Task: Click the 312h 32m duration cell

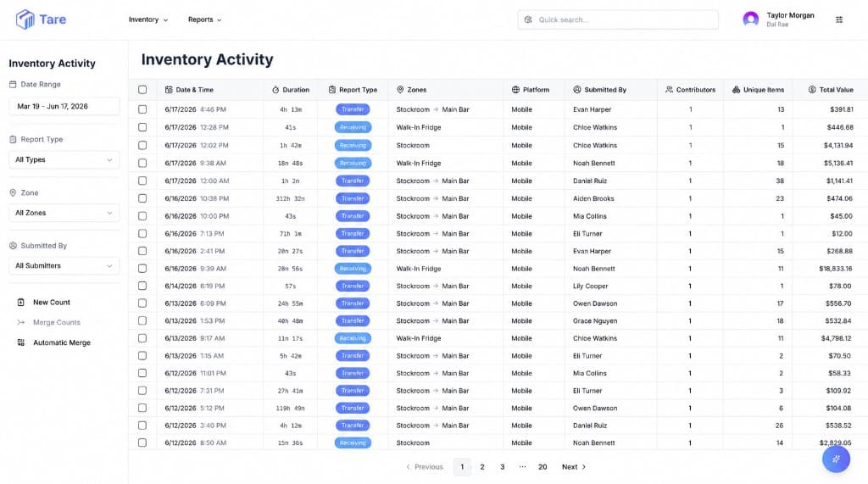Action: 290,198
